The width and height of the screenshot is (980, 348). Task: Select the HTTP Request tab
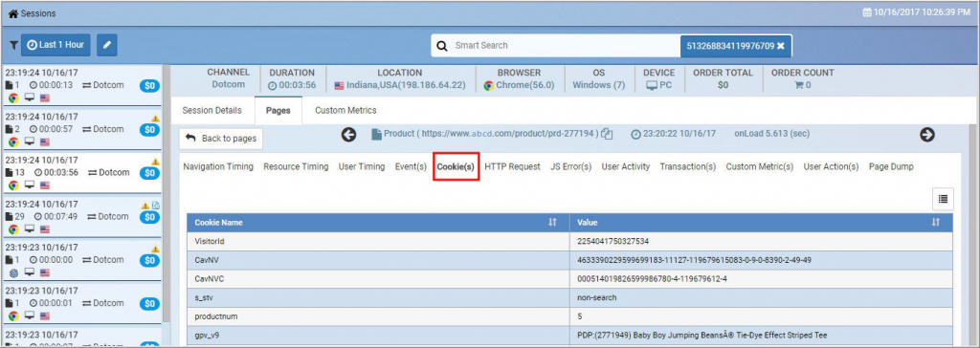(512, 166)
